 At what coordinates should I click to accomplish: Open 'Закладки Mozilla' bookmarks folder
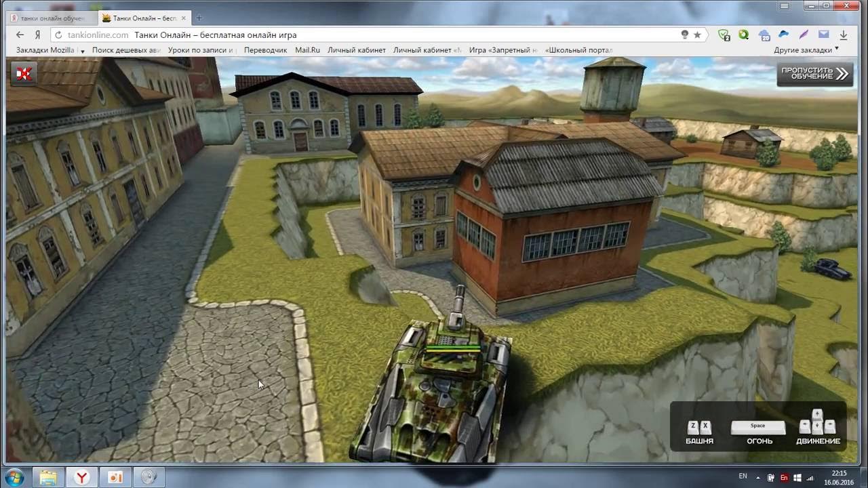(50, 50)
